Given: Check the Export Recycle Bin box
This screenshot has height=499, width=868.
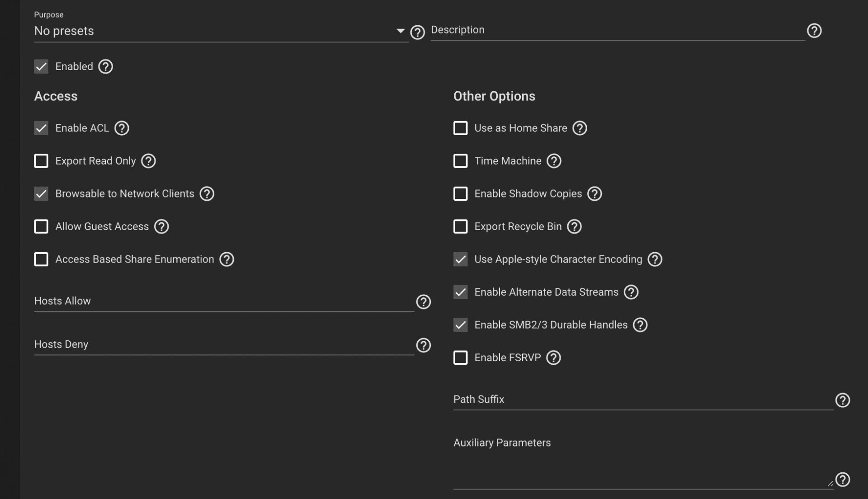Looking at the screenshot, I should point(461,226).
